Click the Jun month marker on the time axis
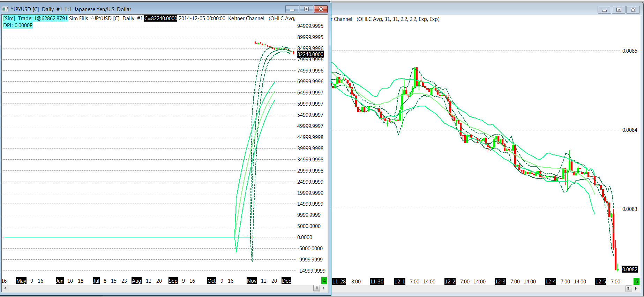Image resolution: width=644 pixels, height=297 pixels. [x=60, y=281]
